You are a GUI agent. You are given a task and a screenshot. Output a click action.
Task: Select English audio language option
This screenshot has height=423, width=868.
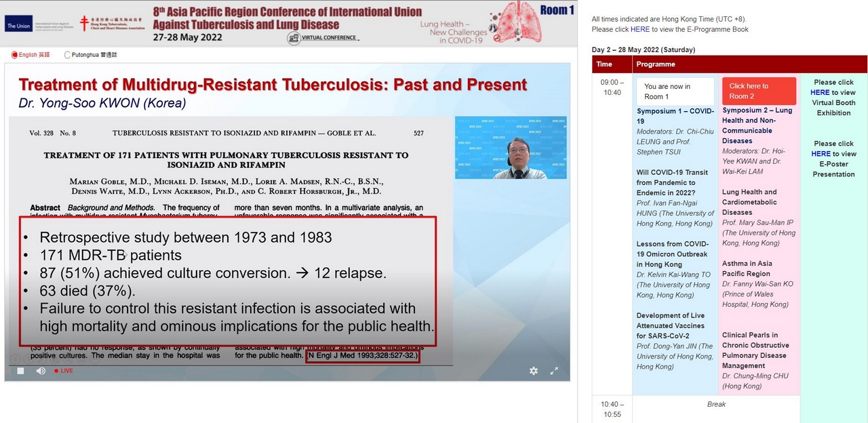[x=15, y=55]
